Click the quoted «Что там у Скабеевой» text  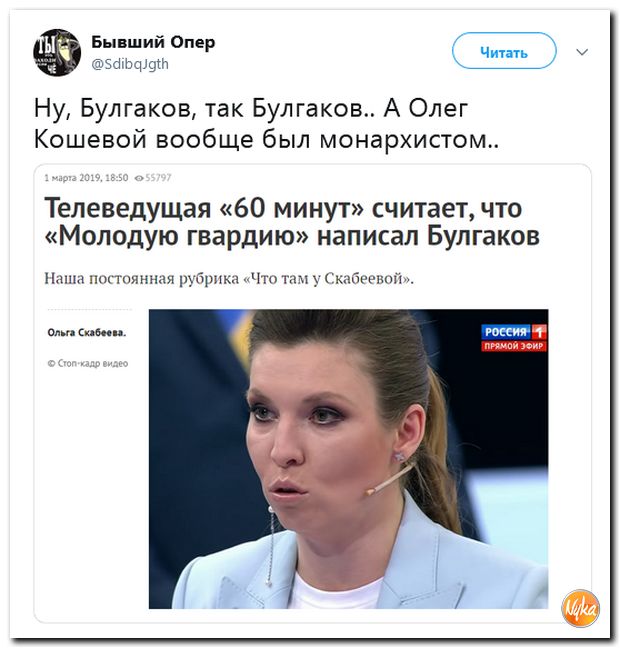[327, 278]
